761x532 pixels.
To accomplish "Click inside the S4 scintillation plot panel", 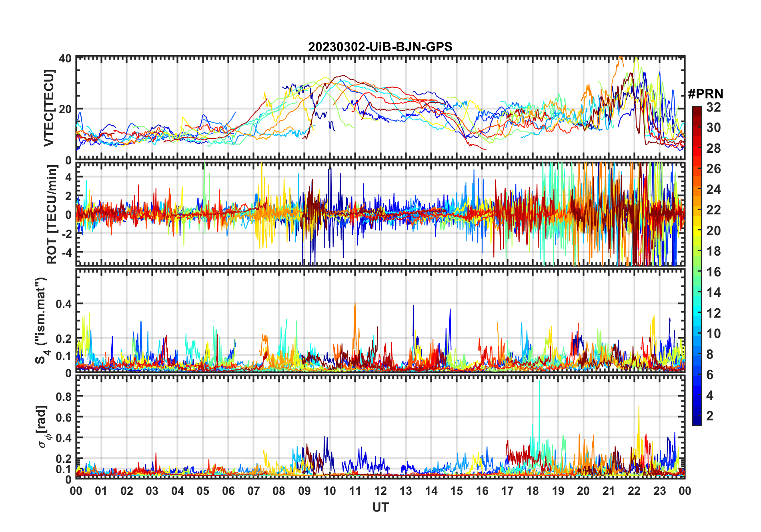I will tap(380, 320).
